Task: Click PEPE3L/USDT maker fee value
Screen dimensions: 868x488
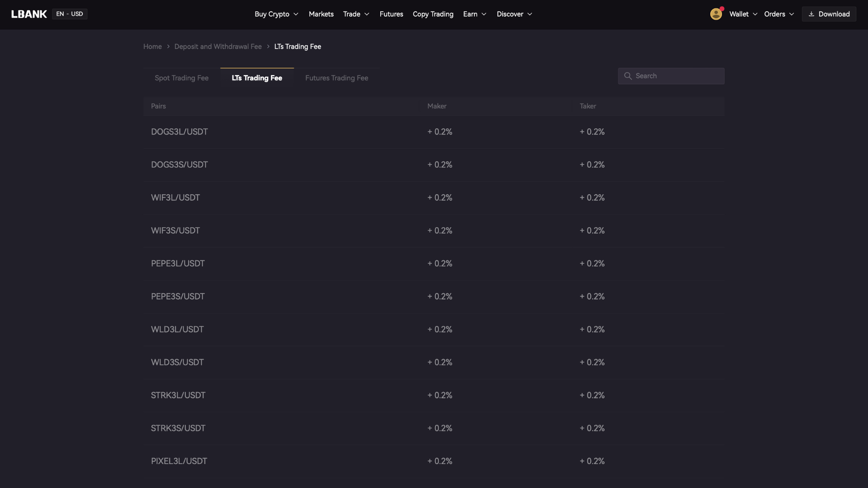Action: tap(440, 263)
